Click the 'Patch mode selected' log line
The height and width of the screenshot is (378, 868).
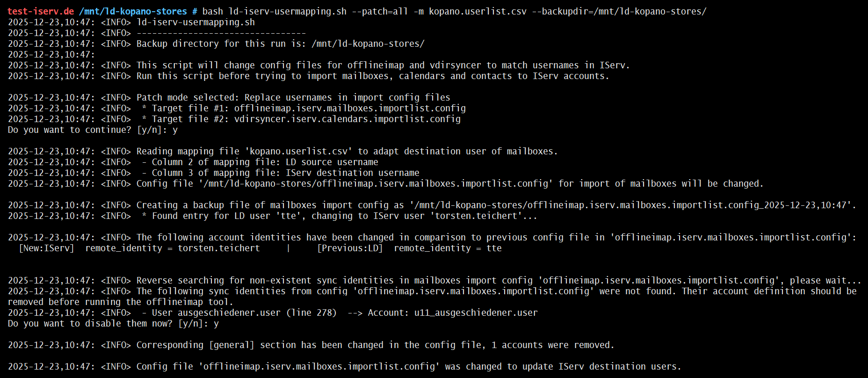pos(293,97)
